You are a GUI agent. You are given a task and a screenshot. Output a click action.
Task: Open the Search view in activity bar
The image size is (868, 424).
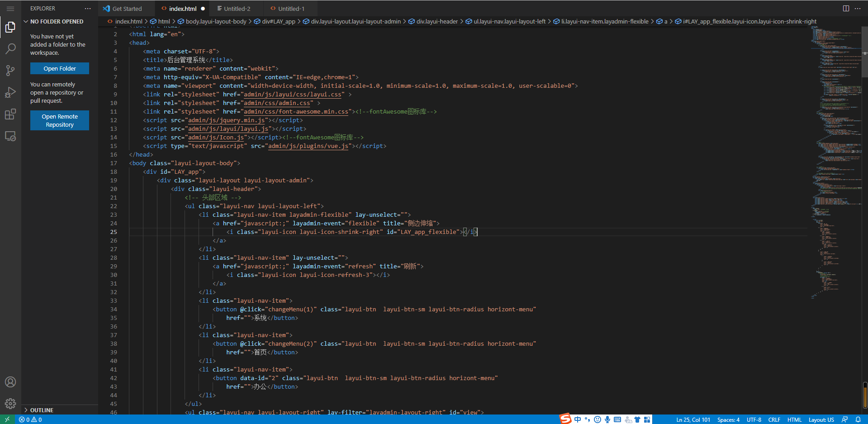[10, 49]
